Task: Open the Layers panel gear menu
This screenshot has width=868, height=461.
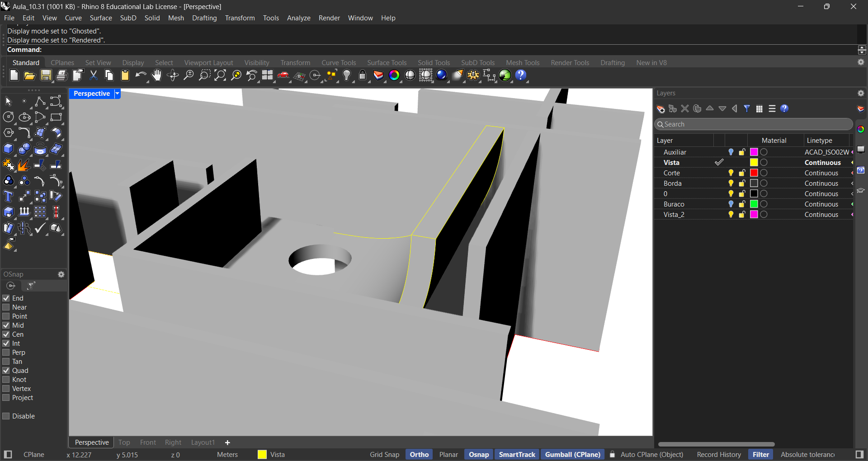Action: click(x=861, y=93)
